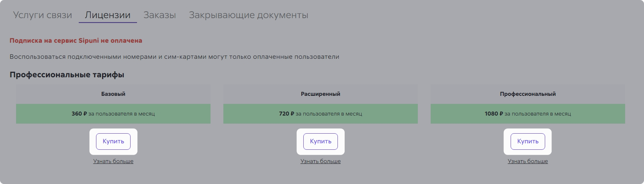This screenshot has height=184, width=644.
Task: Switch to the Заказы tab
Action: 159,15
